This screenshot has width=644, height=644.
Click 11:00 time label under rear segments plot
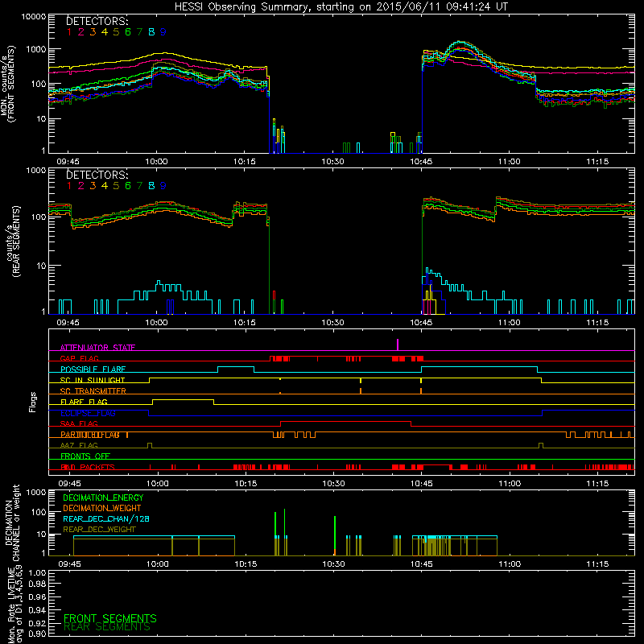coord(510,323)
